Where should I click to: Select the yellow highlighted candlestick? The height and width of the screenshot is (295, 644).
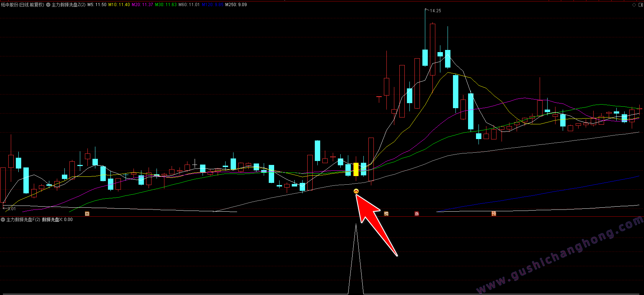(356, 169)
